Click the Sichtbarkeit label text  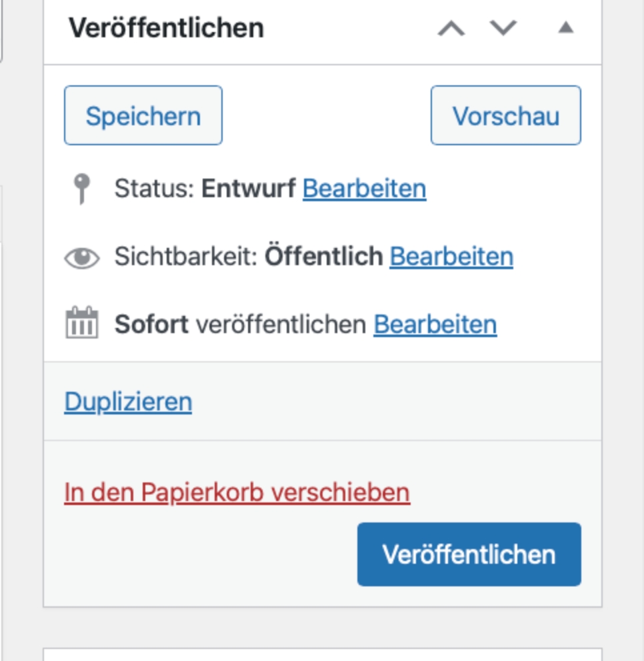[185, 257]
